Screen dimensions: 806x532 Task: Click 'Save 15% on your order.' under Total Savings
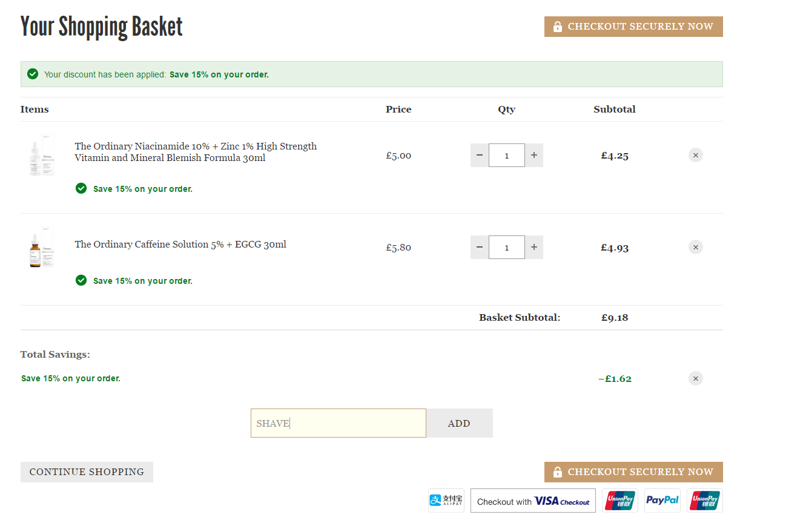pos(71,379)
